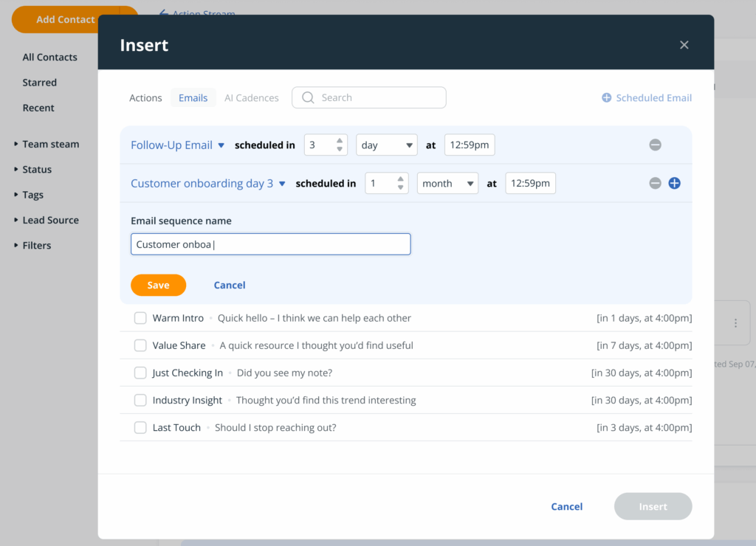The image size is (756, 546).
Task: Click the Email sequence name input field
Action: (x=270, y=243)
